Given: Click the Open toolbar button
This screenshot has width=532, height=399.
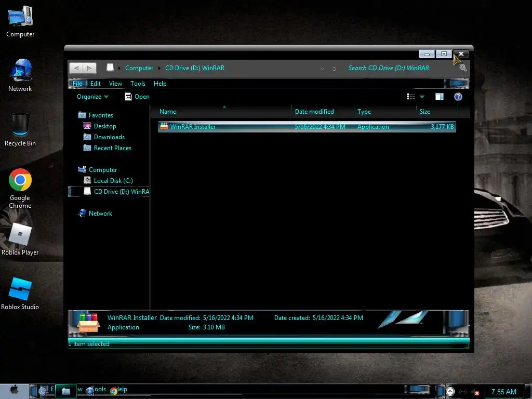Looking at the screenshot, I should pyautogui.click(x=137, y=97).
